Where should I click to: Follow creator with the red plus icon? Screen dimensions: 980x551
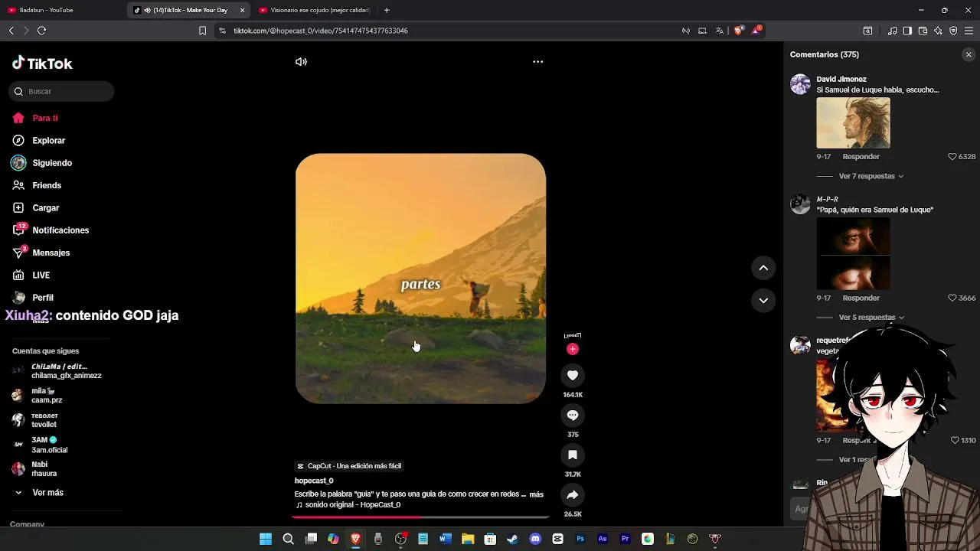(x=573, y=349)
